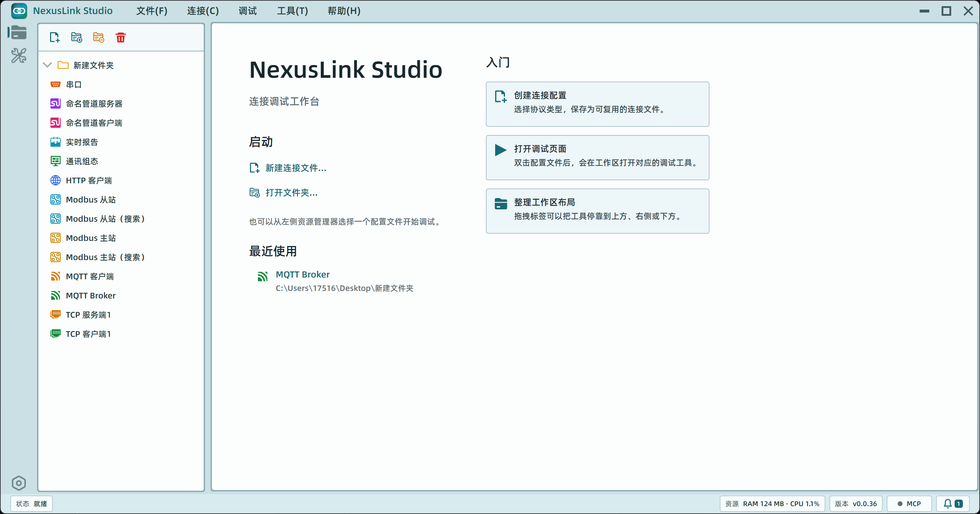Open the 调试 menu
Viewport: 980px width, 514px height.
(x=248, y=11)
